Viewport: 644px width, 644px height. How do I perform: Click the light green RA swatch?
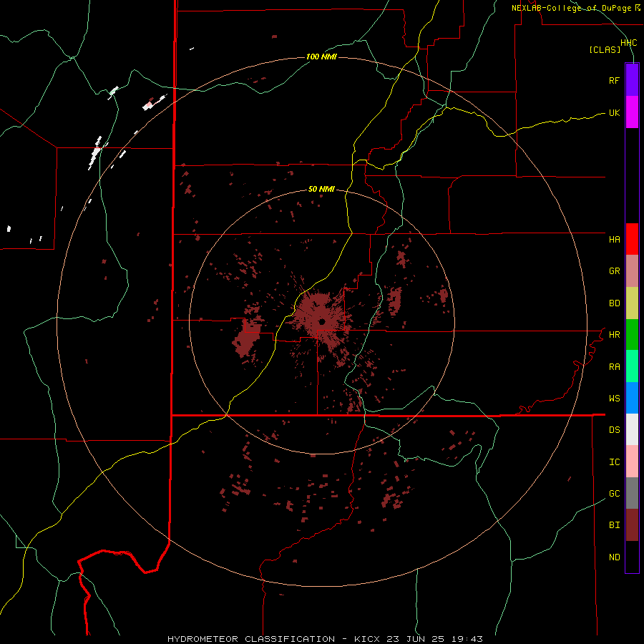pyautogui.click(x=632, y=366)
